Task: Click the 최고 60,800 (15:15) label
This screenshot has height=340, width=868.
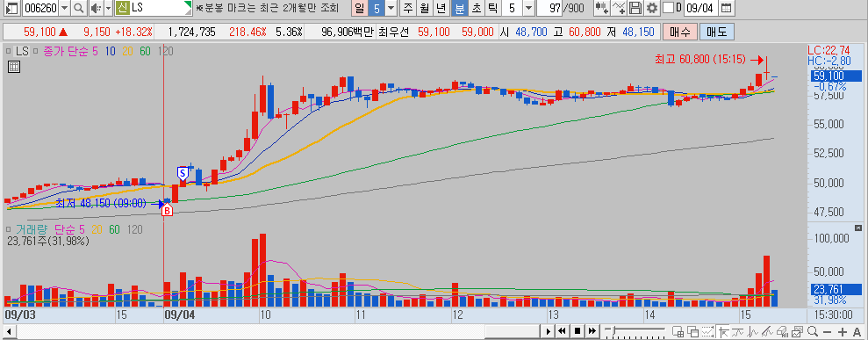Action: tap(700, 58)
